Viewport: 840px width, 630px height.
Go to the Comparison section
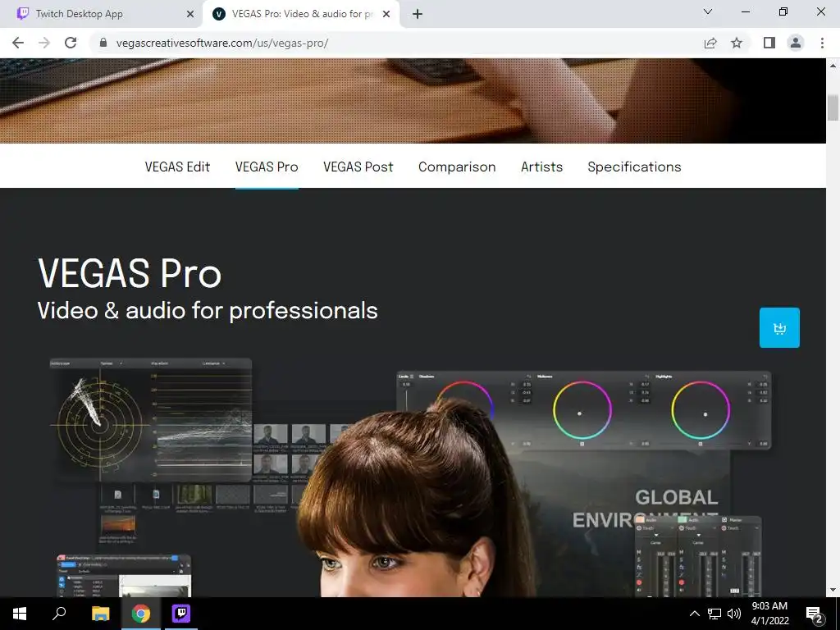tap(457, 167)
